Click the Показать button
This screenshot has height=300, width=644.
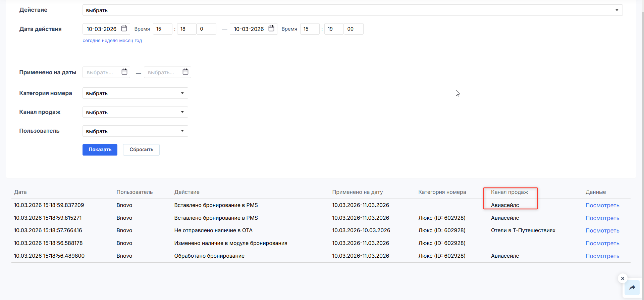pos(100,150)
